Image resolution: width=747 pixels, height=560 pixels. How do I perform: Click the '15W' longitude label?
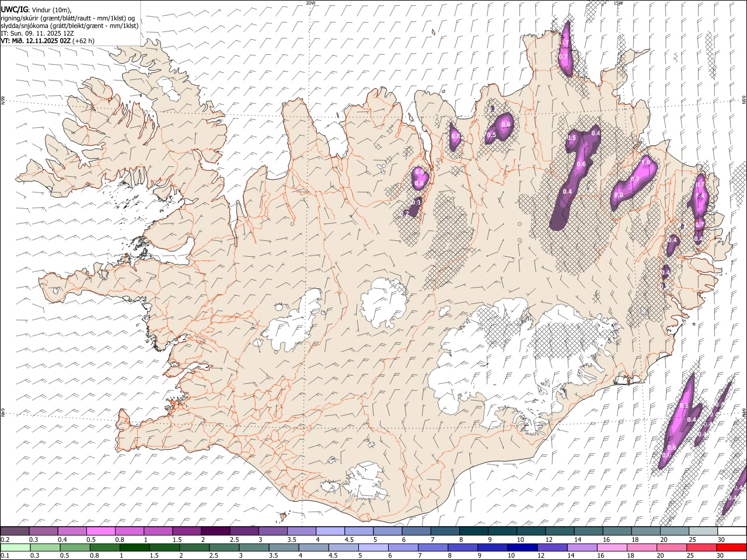pyautogui.click(x=618, y=2)
